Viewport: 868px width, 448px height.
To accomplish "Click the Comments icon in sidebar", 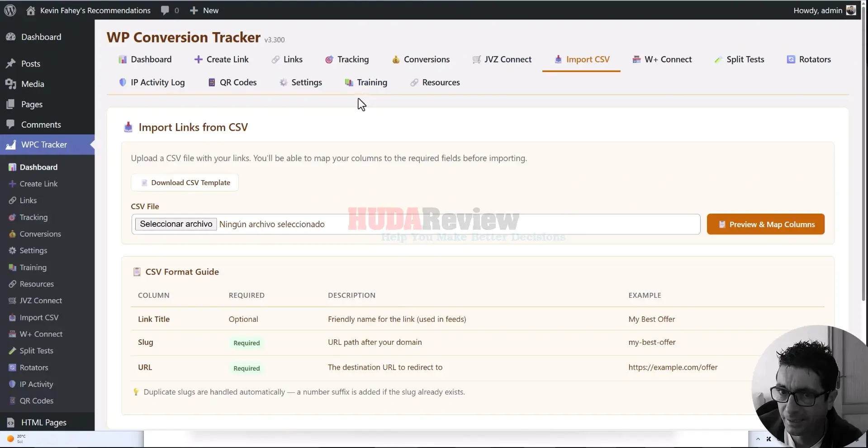I will (11, 124).
